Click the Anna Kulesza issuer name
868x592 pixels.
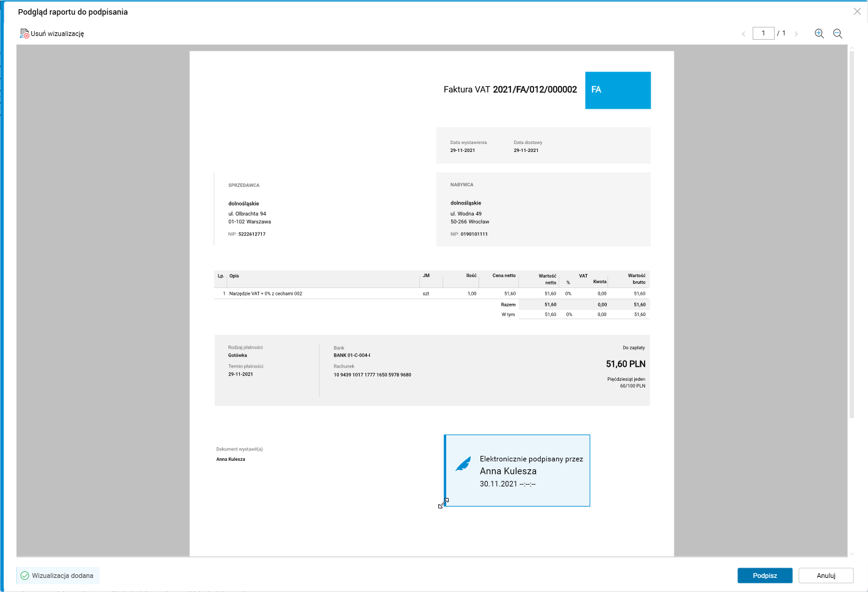tap(231, 460)
